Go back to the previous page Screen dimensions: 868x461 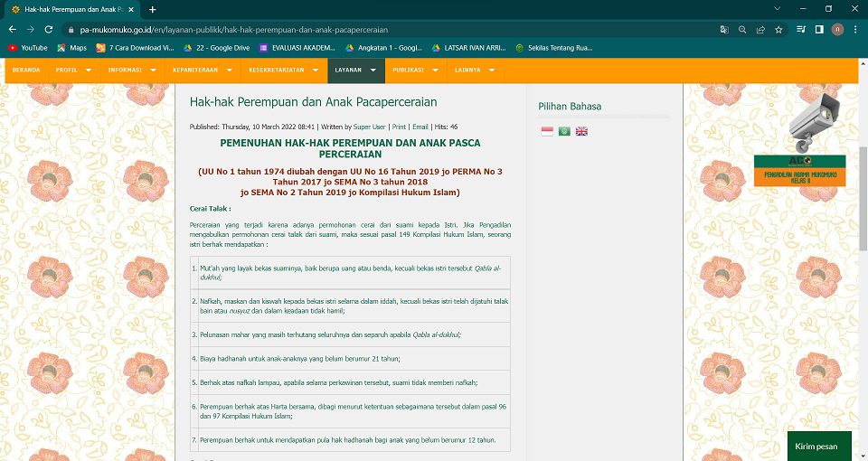pos(12,29)
